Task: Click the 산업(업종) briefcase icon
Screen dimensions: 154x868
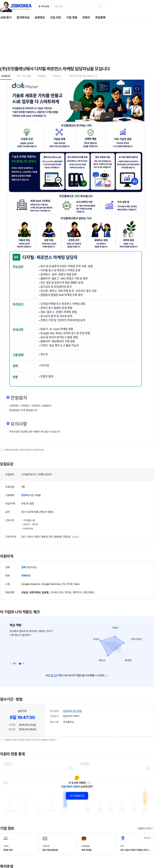Action: 84,838
